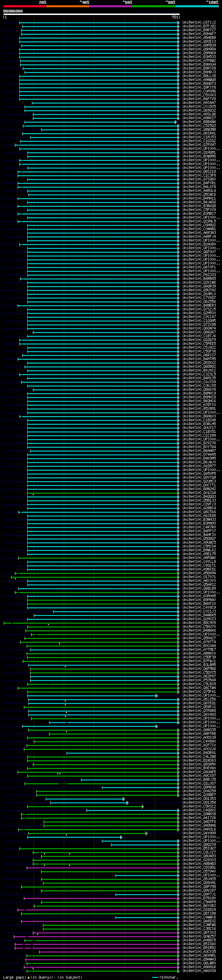The height and width of the screenshot is (980, 222).
Task: Click the purple alignment bar for UniRef100_B7R180
Action: pyautogui.click(x=102, y=899)
